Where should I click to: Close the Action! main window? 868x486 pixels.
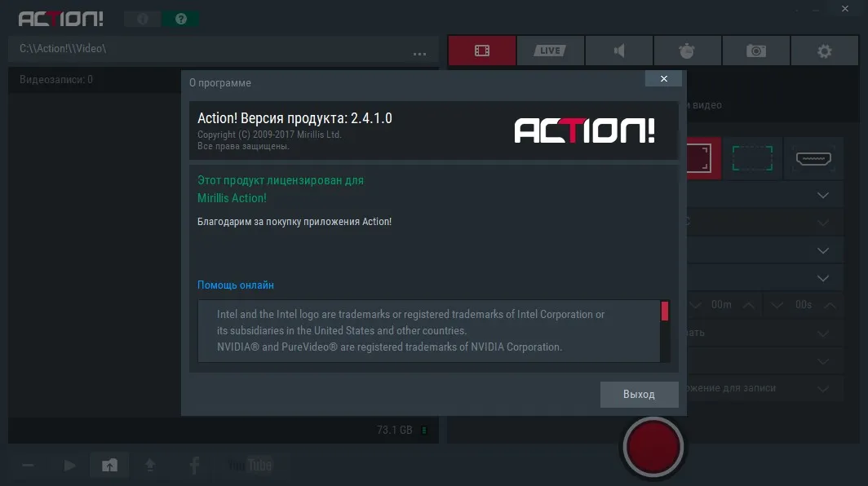tap(845, 8)
